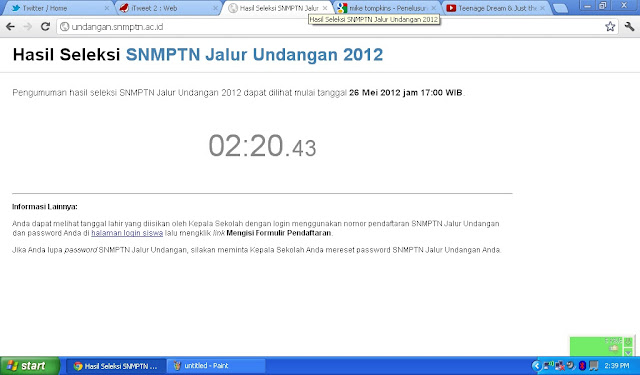Image resolution: width=640 pixels, height=375 pixels.
Task: Restore down the Chrome window
Action: [602, 5]
